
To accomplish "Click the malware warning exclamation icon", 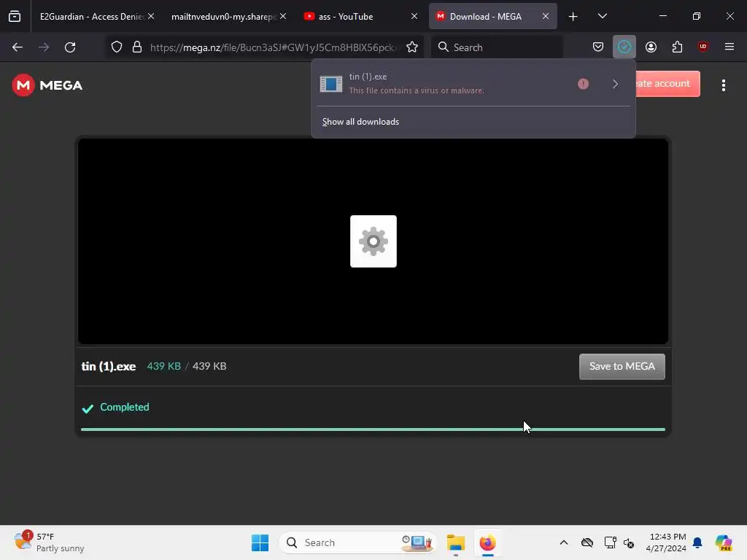I will coord(583,84).
